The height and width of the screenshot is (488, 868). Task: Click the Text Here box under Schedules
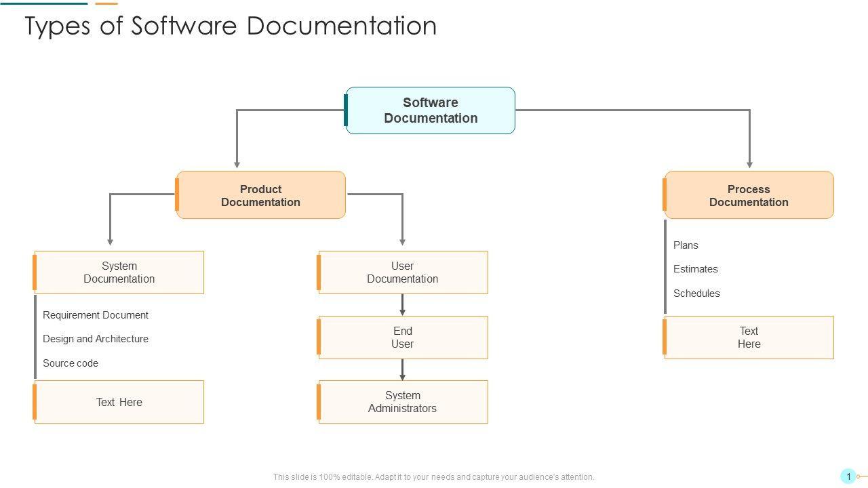coord(749,338)
